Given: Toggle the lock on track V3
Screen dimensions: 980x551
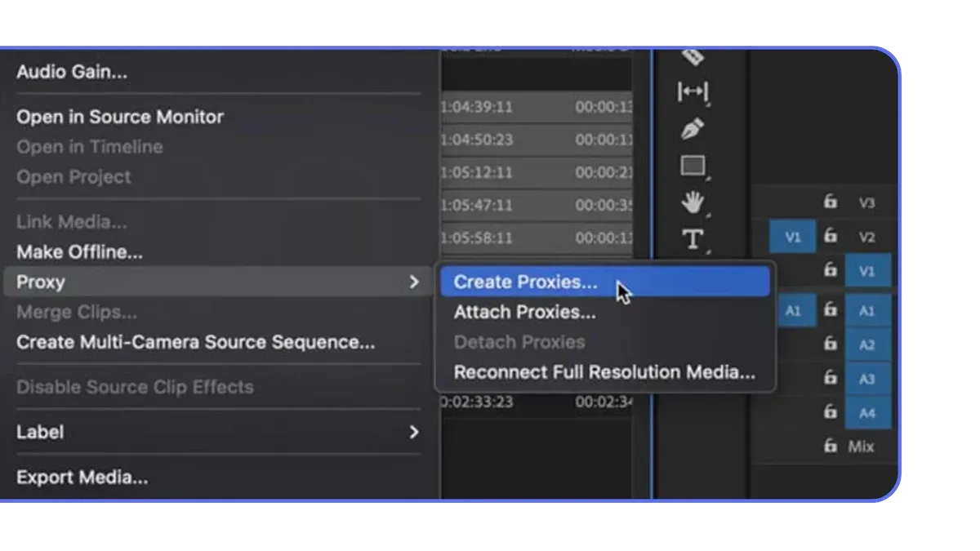Looking at the screenshot, I should 831,202.
